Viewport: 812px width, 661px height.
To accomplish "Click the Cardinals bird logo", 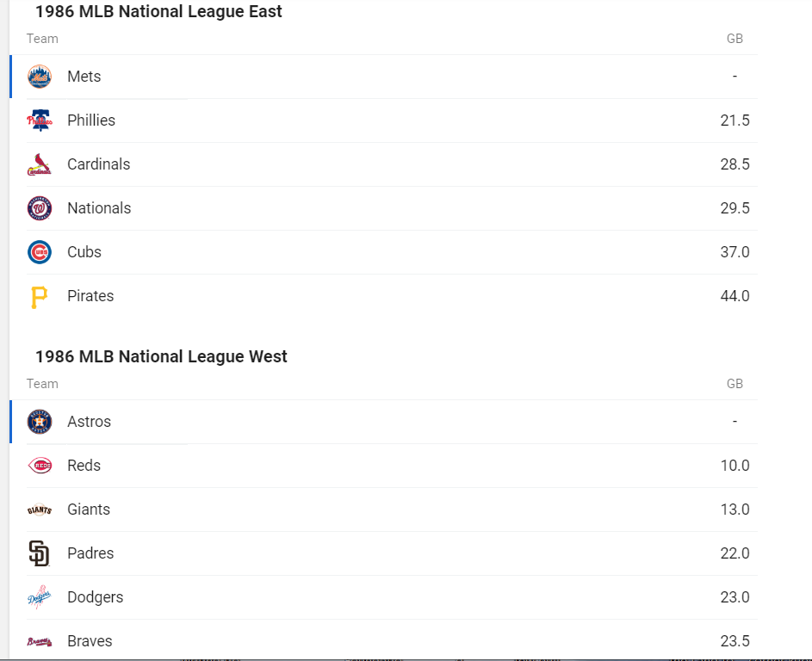I will coord(40,164).
